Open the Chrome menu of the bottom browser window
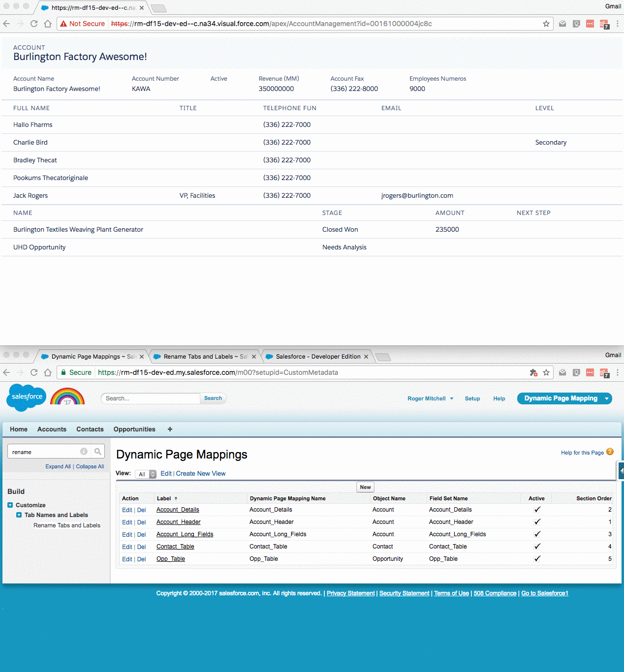This screenshot has width=624, height=672. 618,372
